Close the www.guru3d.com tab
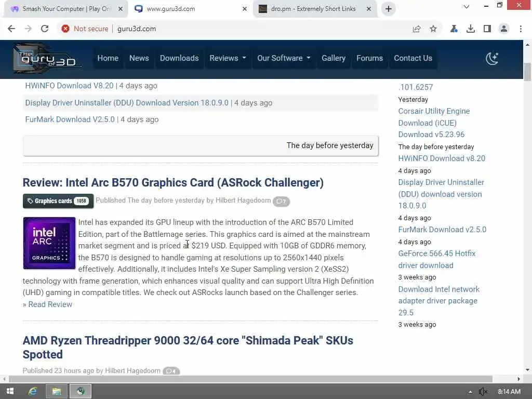Image resolution: width=532 pixels, height=399 pixels. (x=245, y=9)
